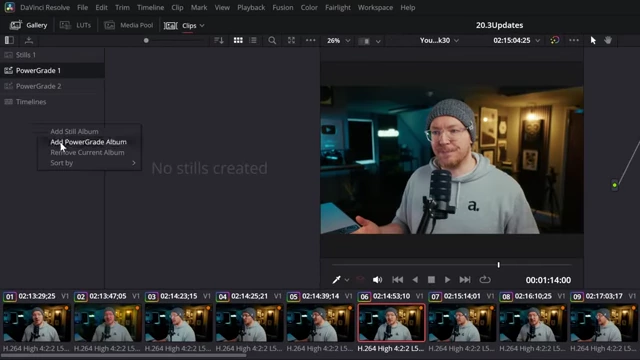Open the View menu
This screenshot has height=360, width=640.
pos(222,7)
